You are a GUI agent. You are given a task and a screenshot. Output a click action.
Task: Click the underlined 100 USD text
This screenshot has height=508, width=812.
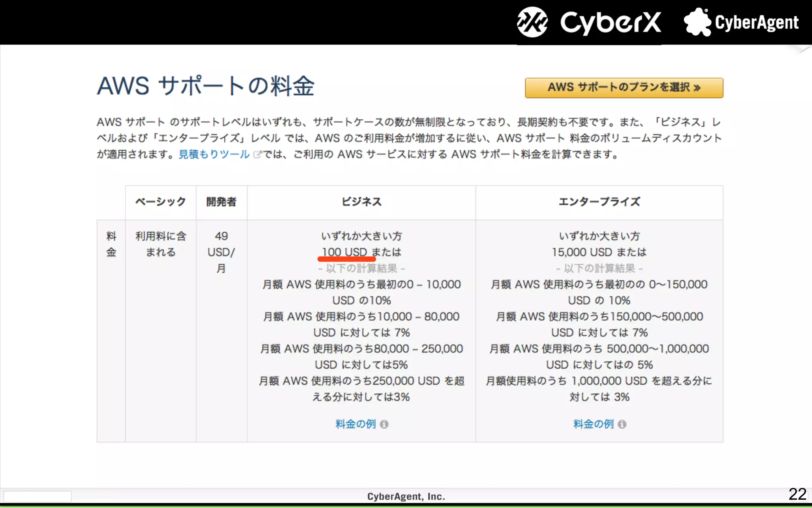[x=344, y=252]
